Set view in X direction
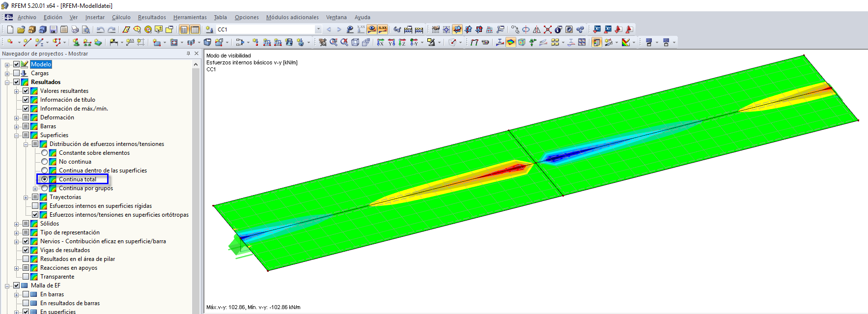The image size is (868, 314). click(381, 42)
